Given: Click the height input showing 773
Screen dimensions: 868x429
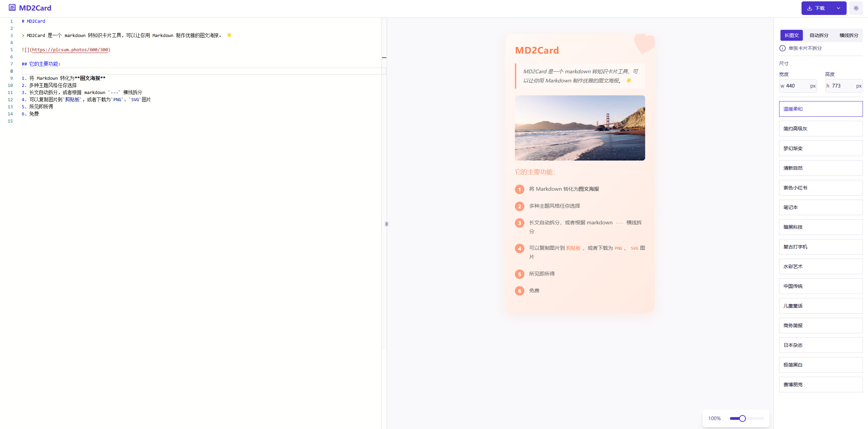Looking at the screenshot, I should click(844, 86).
